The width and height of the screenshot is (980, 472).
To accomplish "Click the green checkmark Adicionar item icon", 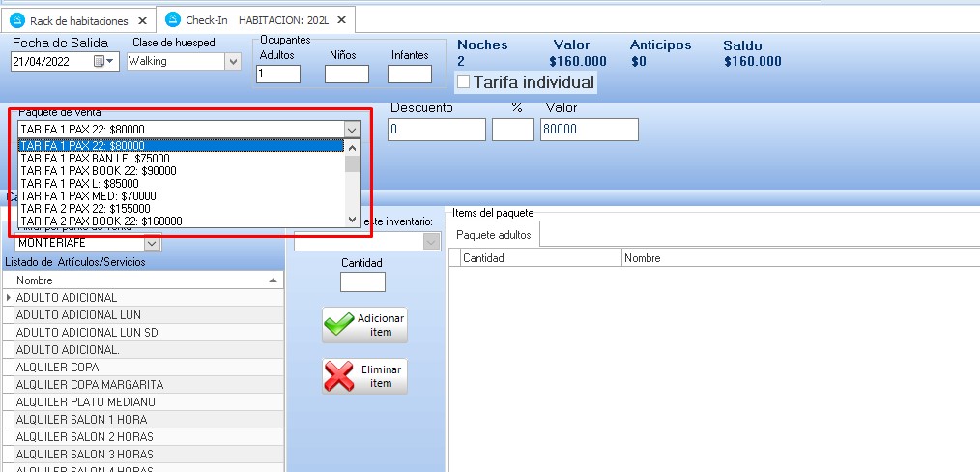I will pos(340,325).
